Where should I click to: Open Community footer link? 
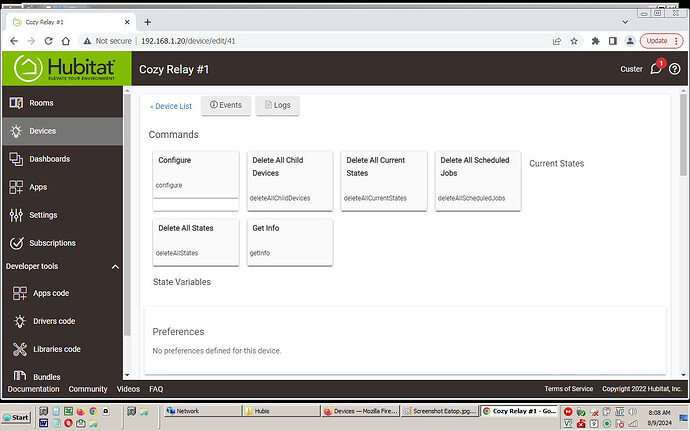click(x=88, y=389)
